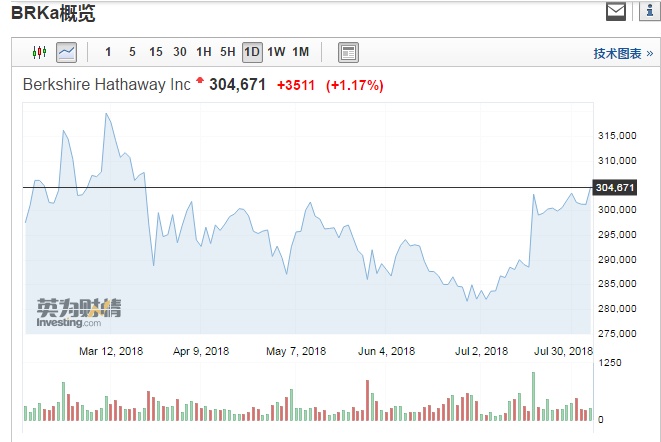Image resolution: width=661 pixels, height=442 pixels.
Task: Click the BRKa概览 heading
Action: coord(53,13)
